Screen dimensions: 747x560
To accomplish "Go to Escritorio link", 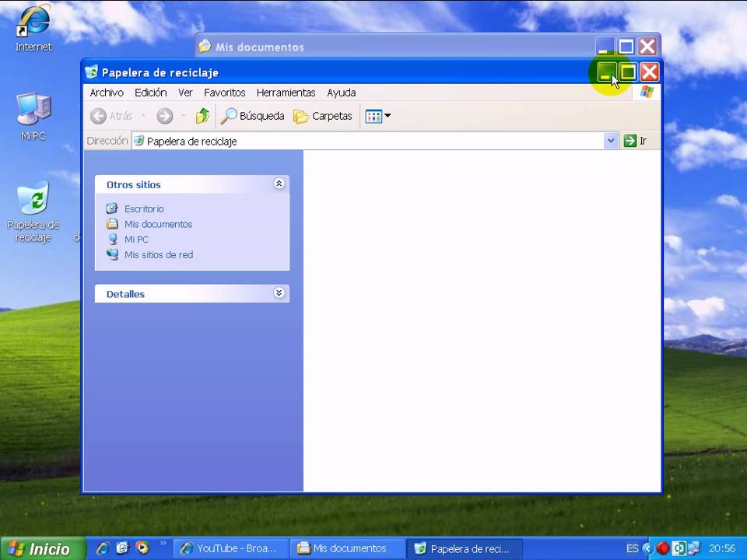I will pyautogui.click(x=144, y=208).
